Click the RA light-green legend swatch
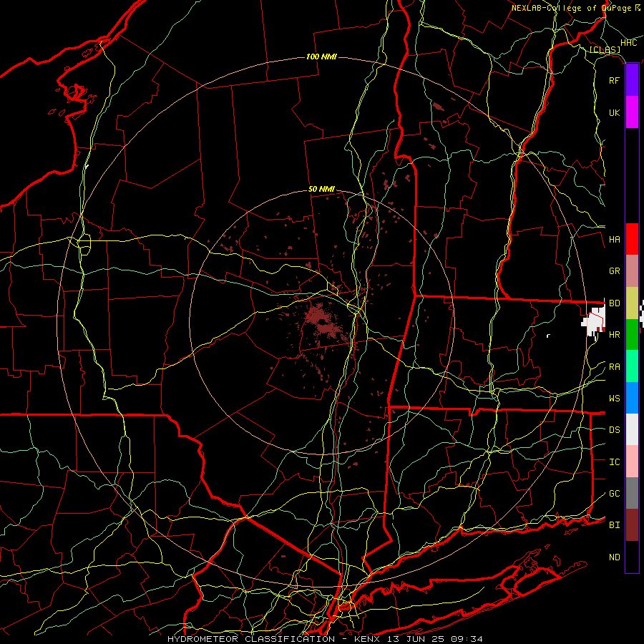The image size is (644, 644). [x=632, y=366]
